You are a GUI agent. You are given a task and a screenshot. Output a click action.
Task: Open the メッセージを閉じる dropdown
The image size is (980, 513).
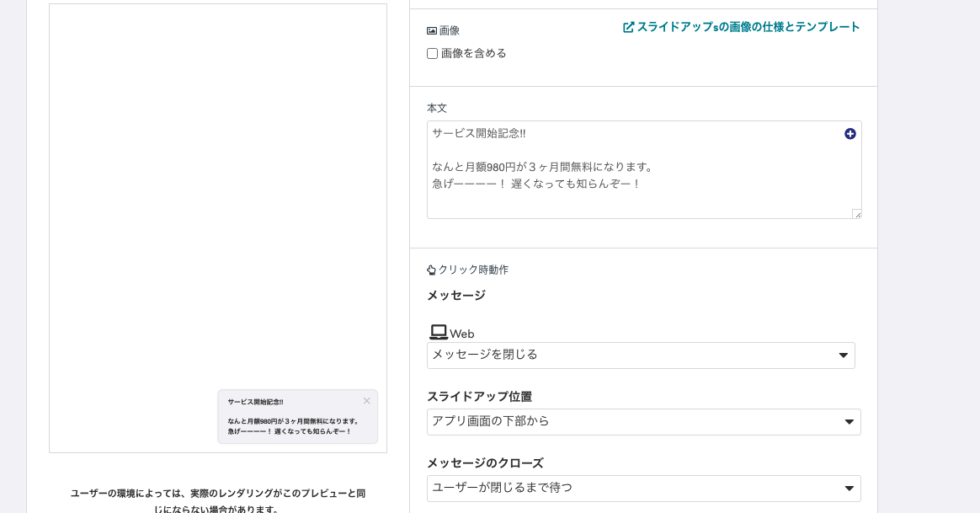coord(641,355)
